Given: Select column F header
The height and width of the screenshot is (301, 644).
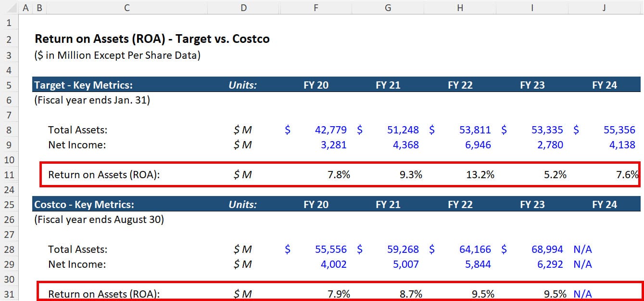Looking at the screenshot, I should tap(316, 8).
